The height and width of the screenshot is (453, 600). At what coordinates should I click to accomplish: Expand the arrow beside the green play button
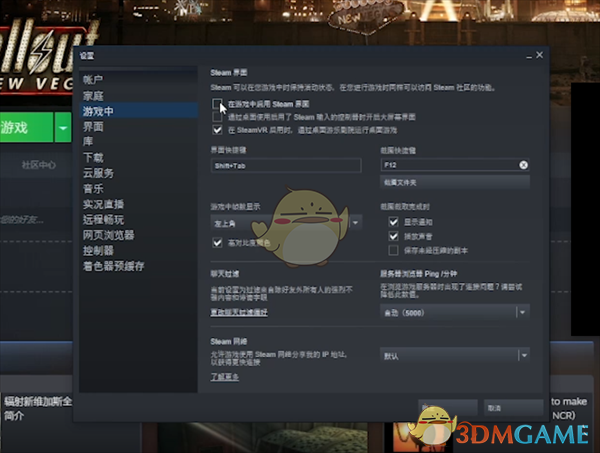63,127
